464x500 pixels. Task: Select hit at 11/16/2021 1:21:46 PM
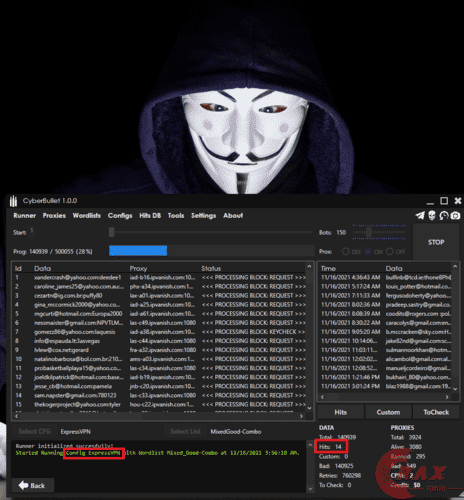tap(386, 377)
